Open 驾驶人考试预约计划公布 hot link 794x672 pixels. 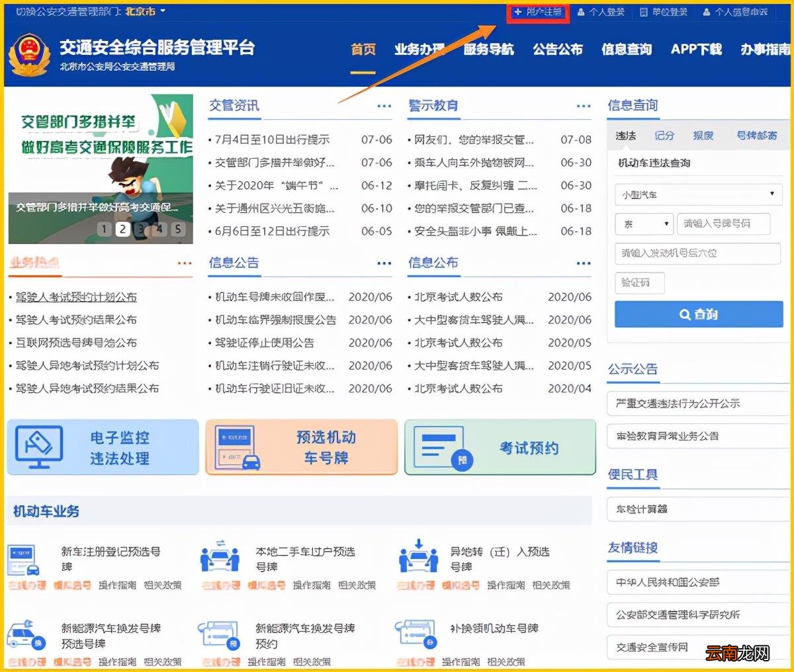[76, 297]
